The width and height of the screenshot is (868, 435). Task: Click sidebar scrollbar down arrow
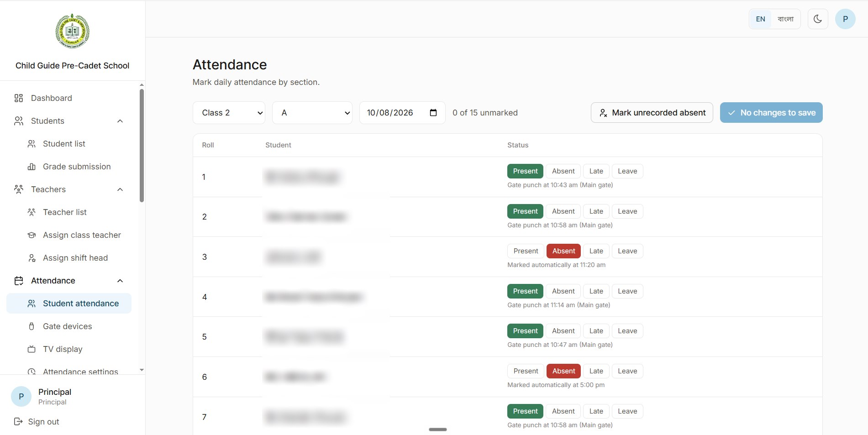point(142,370)
